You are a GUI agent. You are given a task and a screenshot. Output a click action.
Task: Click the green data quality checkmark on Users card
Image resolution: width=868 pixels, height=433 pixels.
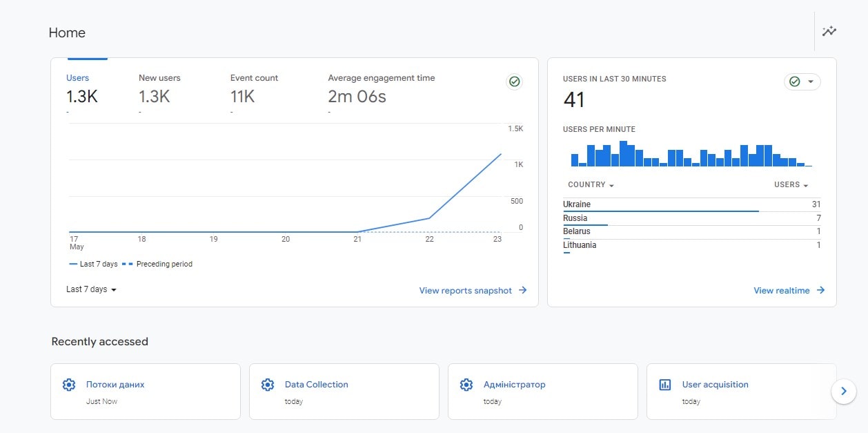[x=514, y=81]
